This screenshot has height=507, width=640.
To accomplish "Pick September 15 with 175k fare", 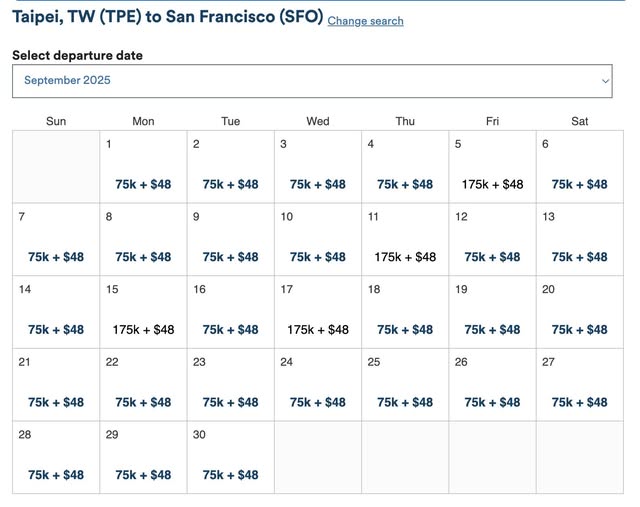I will [x=143, y=329].
